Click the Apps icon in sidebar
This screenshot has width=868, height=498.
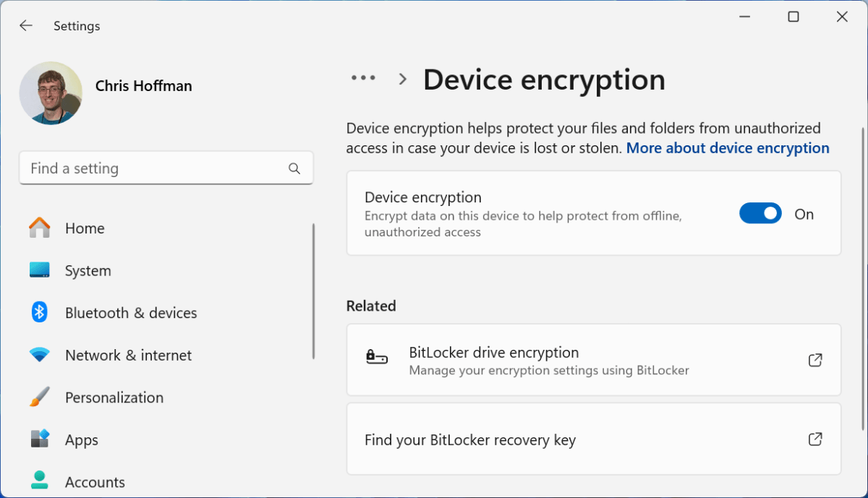(x=40, y=439)
